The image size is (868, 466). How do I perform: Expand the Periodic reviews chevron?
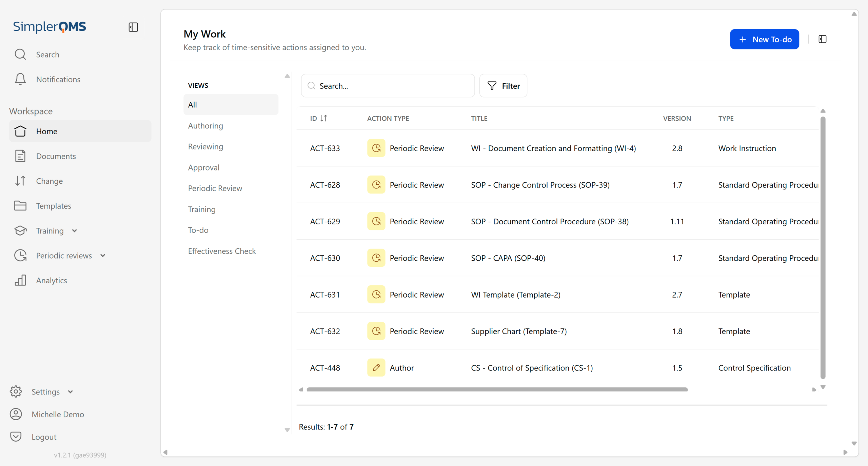click(x=103, y=256)
